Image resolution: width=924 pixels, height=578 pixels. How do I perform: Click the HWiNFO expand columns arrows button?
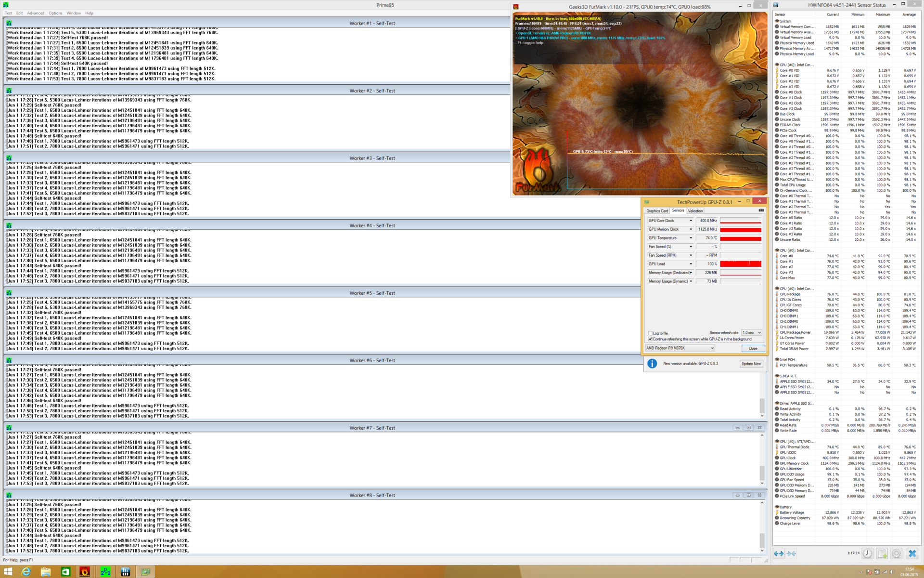click(779, 553)
